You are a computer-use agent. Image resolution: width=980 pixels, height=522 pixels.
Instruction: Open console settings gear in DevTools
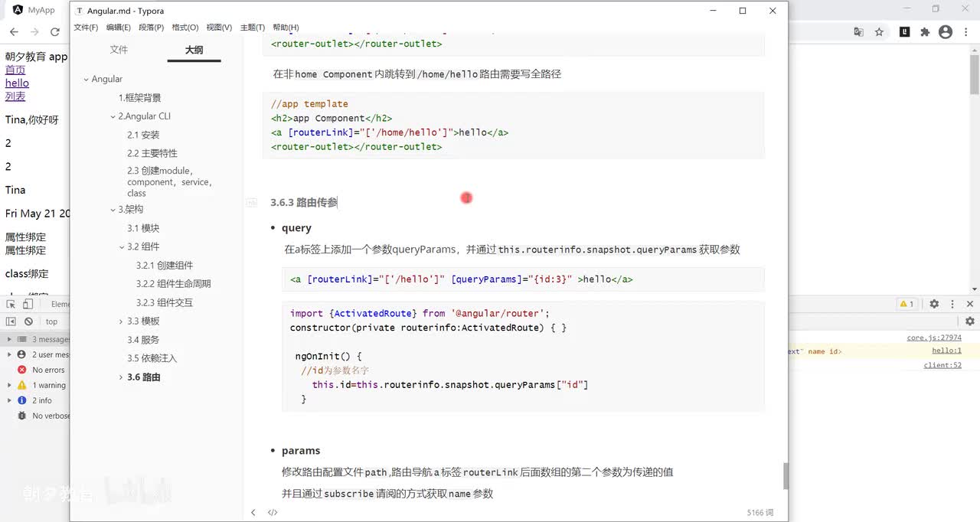(969, 321)
